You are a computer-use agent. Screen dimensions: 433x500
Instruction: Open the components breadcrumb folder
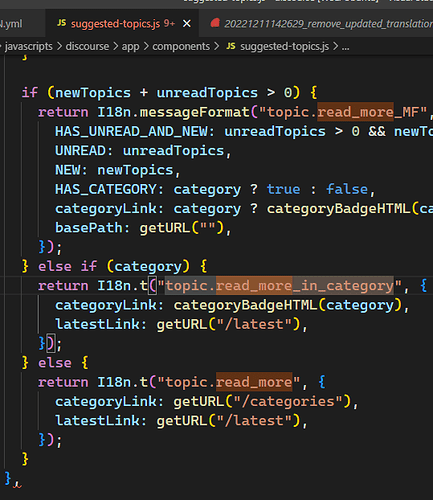[181, 46]
